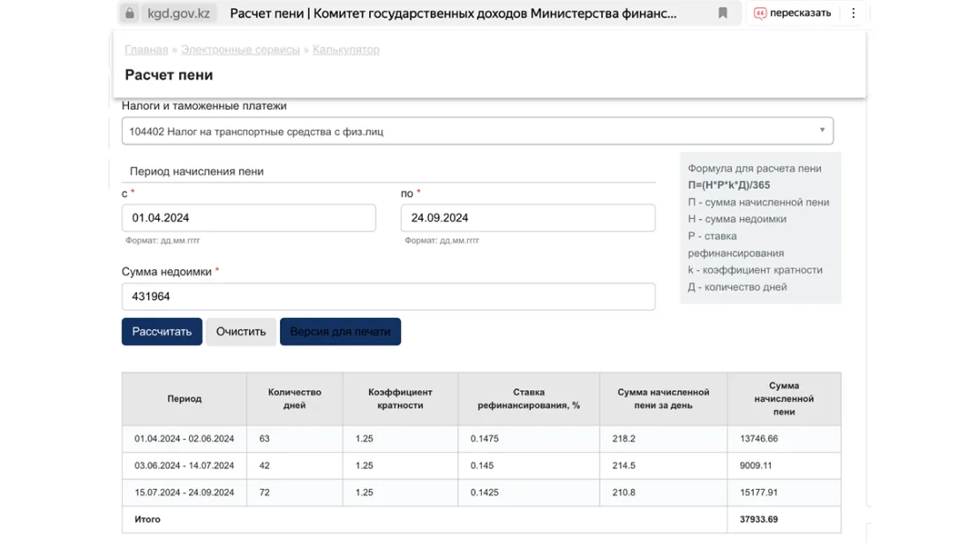Expand the Налоги и таможенные платежи dropdown

point(478,132)
